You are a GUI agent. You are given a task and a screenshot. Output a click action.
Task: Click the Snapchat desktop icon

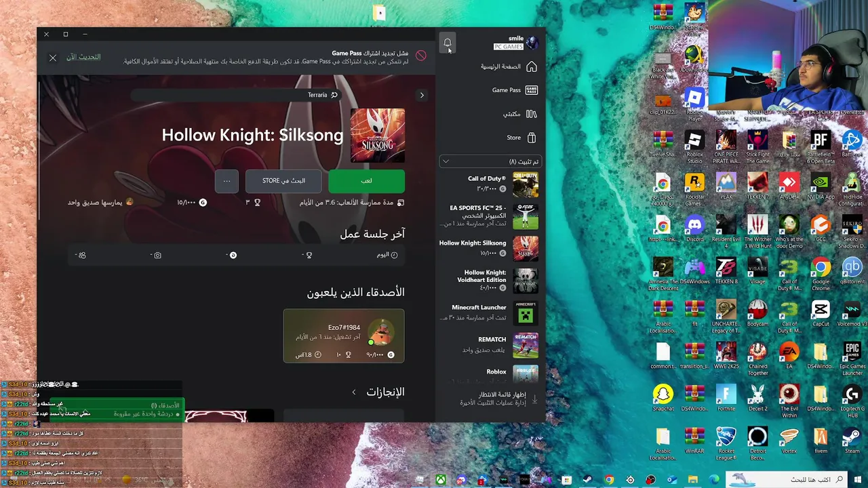click(663, 398)
